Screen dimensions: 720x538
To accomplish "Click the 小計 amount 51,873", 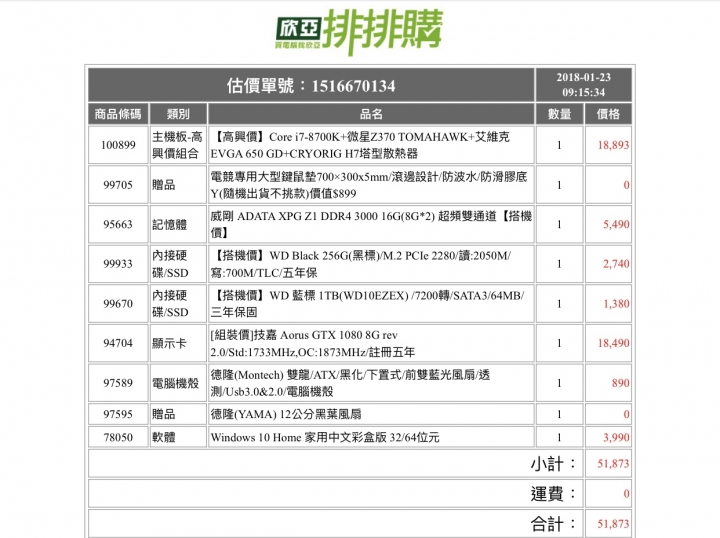I will pyautogui.click(x=613, y=464).
